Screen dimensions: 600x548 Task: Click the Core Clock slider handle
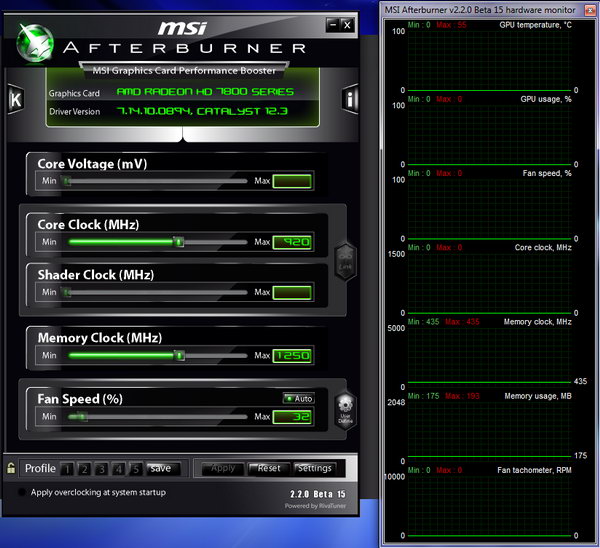pos(178,242)
